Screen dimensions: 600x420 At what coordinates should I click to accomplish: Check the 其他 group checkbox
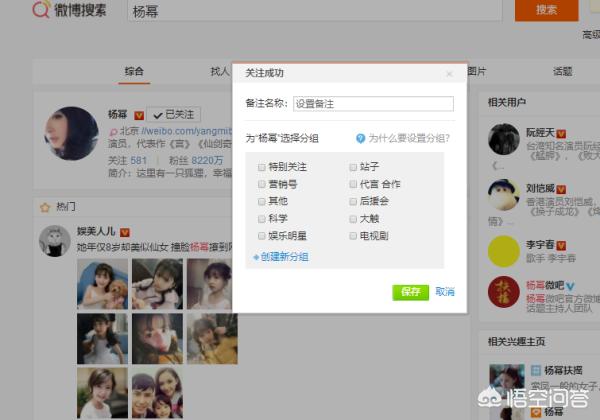262,201
